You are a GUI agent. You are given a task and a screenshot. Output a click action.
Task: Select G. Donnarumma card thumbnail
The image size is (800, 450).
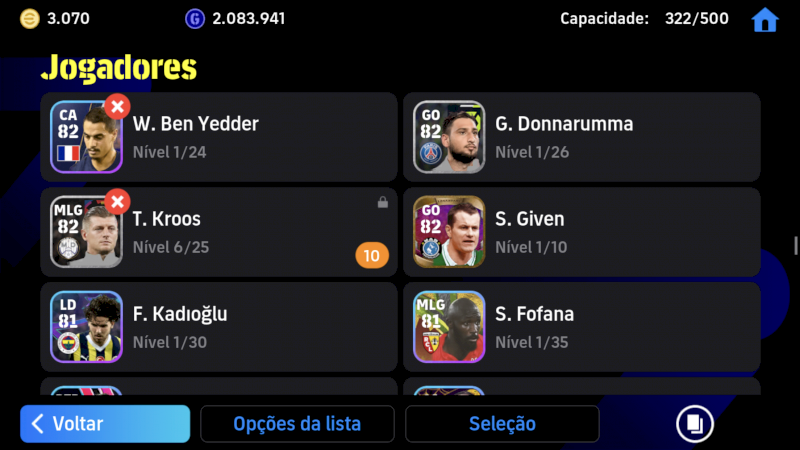pos(449,137)
